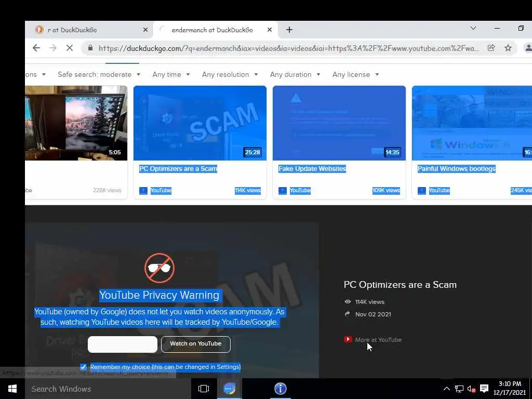The image size is (532, 399).
Task: Click the '226K views' text on first card
Action: pos(107,190)
